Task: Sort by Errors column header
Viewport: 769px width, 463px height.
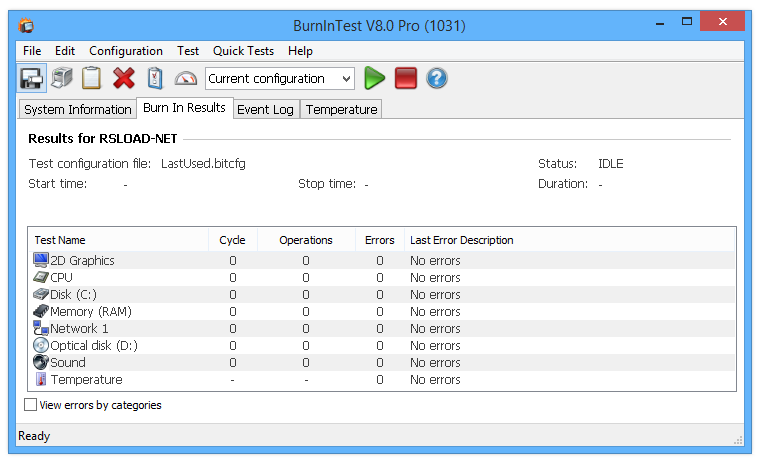Action: click(380, 240)
